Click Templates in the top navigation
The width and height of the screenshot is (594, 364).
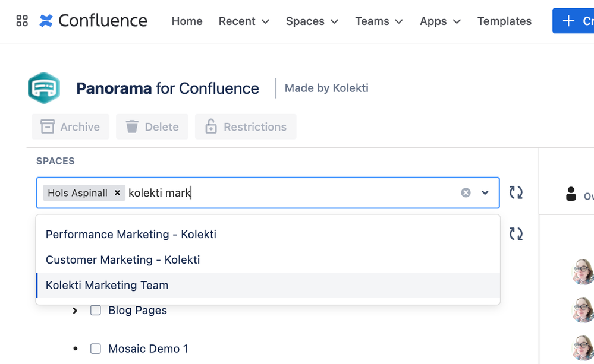504,21
